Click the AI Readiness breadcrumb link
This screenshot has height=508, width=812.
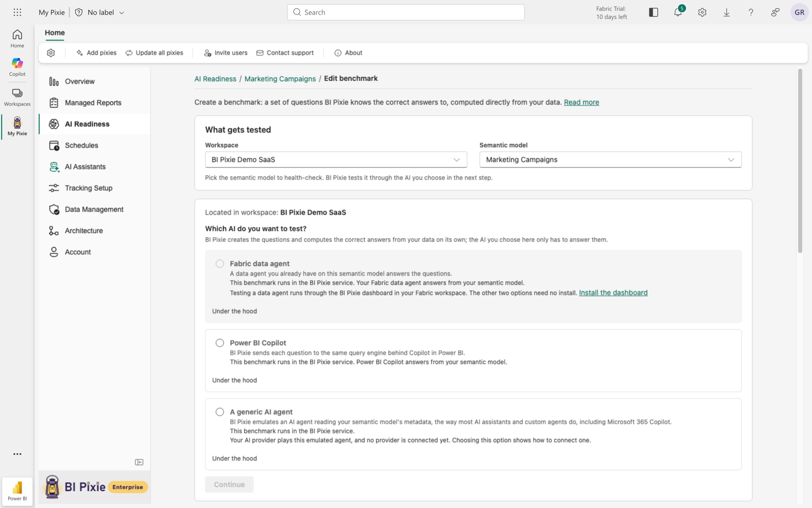point(215,79)
